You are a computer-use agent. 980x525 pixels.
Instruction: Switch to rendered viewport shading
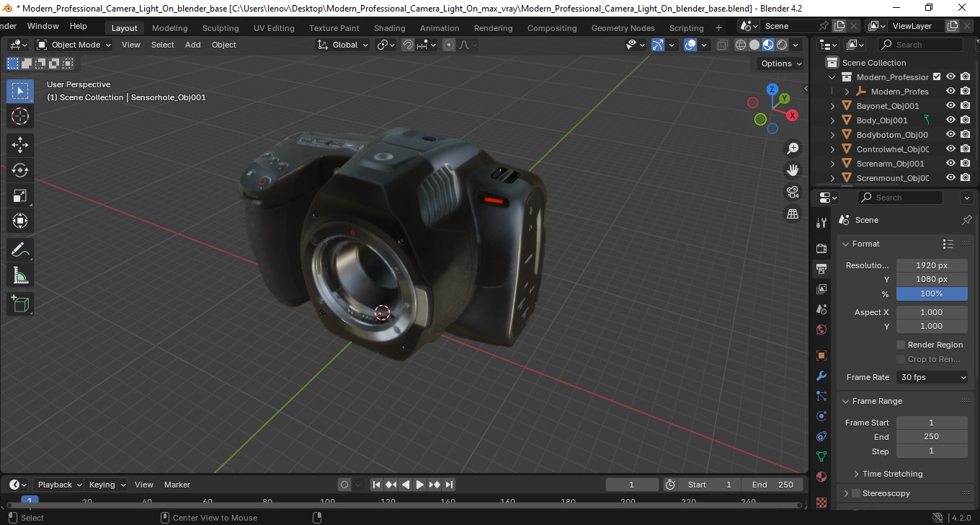coord(782,45)
